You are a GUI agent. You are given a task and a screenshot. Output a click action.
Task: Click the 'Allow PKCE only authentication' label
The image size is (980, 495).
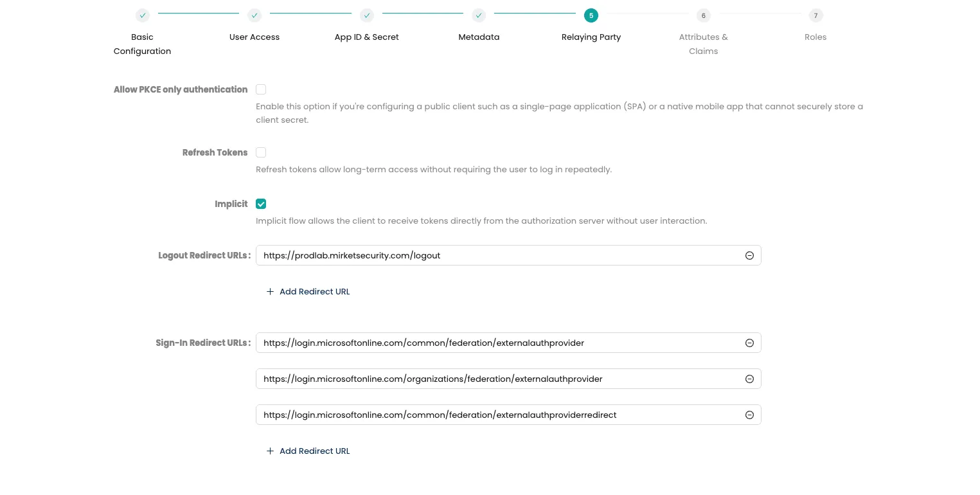pyautogui.click(x=181, y=89)
